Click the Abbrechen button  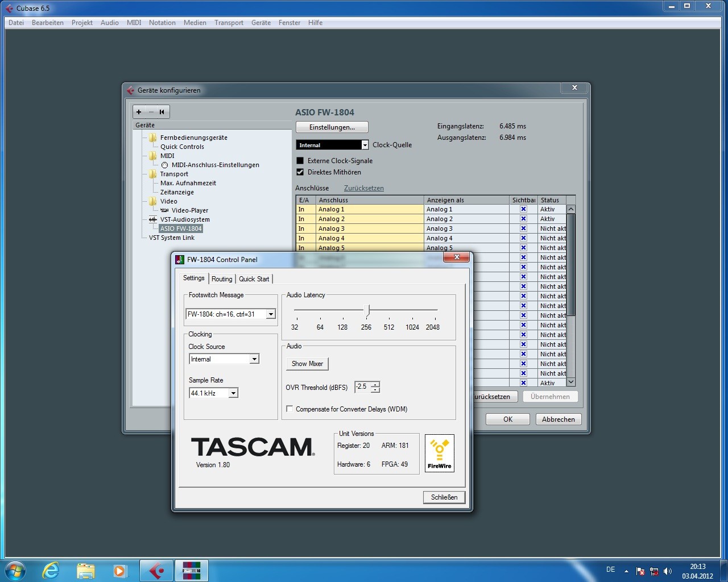(x=558, y=419)
